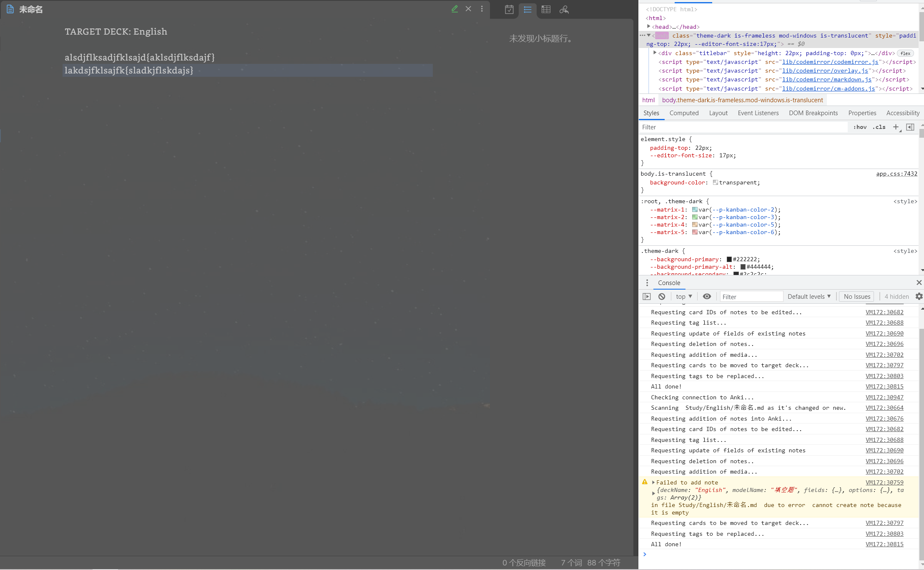The width and height of the screenshot is (924, 570).
Task: Add a new style rule with the plus icon
Action: 896,127
